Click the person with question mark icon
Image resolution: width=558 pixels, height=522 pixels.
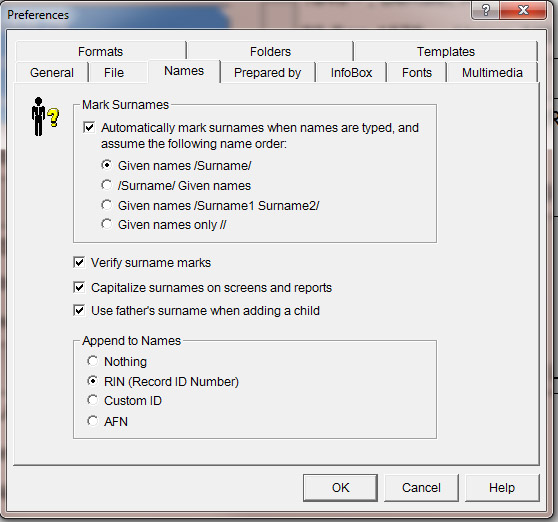(x=45, y=117)
